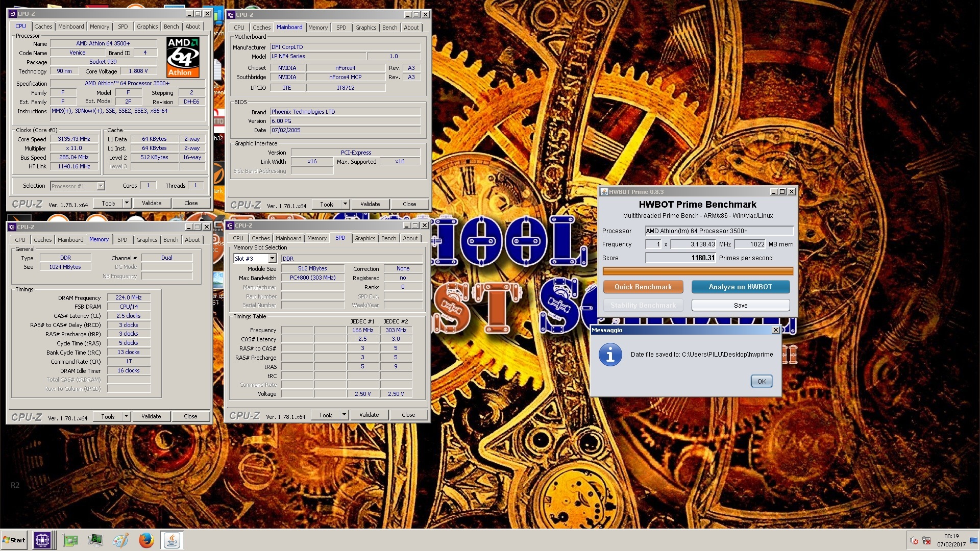Click the taskbar clock showing 00:19
This screenshot has height=551, width=980.
pos(951,536)
